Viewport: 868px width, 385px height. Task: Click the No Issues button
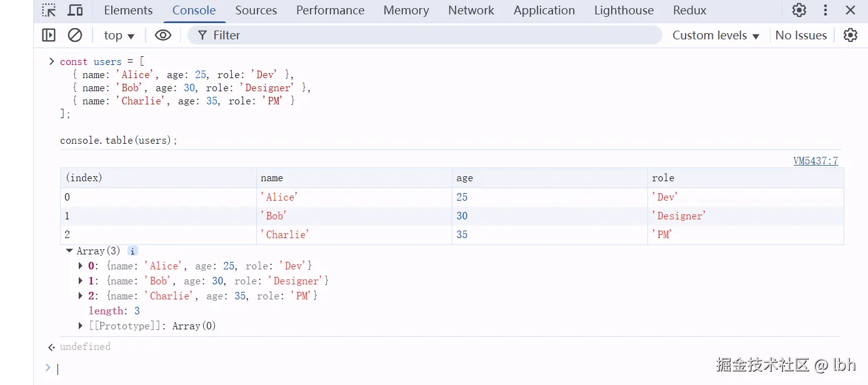801,36
